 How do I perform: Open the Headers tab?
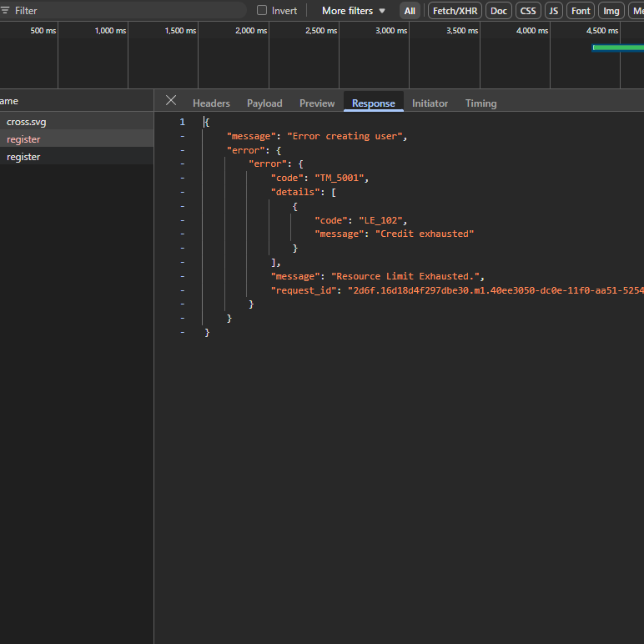(211, 103)
